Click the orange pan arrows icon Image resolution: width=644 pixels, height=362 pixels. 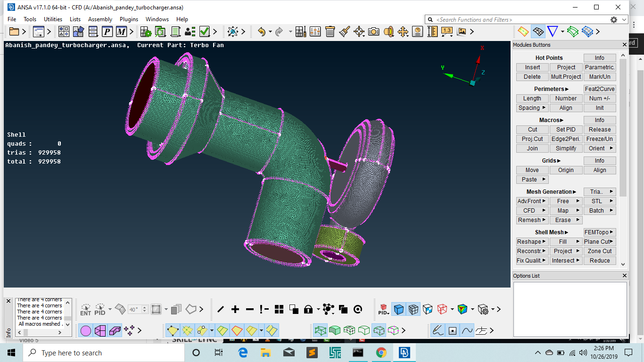click(404, 32)
